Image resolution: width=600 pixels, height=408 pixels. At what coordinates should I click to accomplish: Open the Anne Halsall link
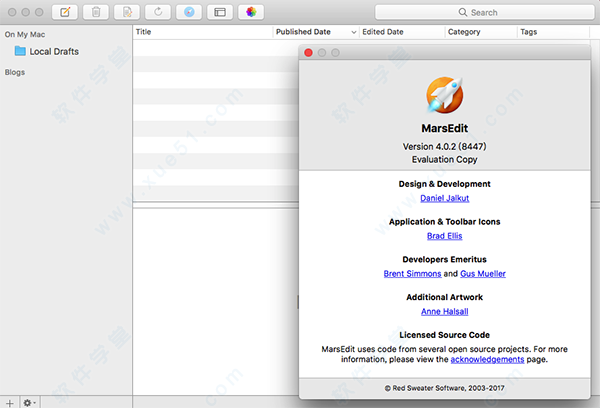tap(445, 312)
